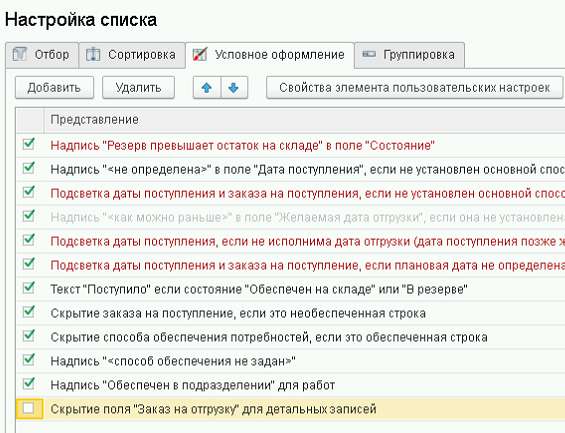Image resolution: width=565 pixels, height=433 pixels.
Task: Switch to the Отбор tab
Action: pyautogui.click(x=42, y=55)
